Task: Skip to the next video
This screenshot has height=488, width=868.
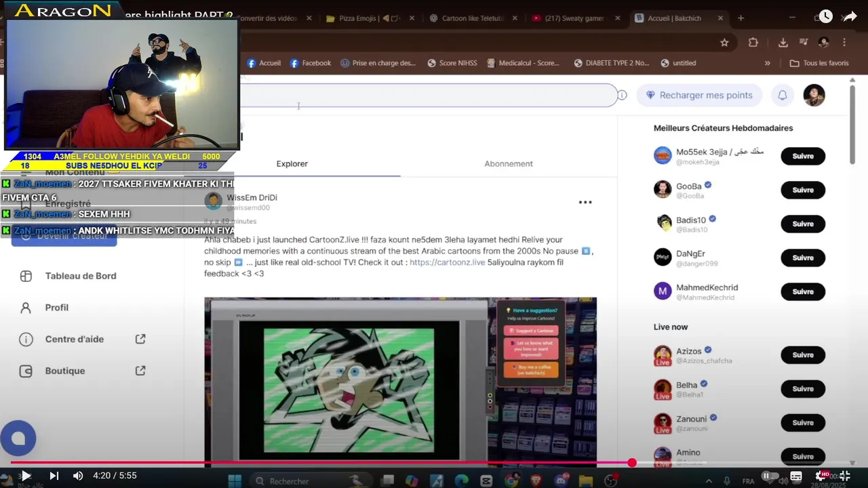Action: (54, 476)
